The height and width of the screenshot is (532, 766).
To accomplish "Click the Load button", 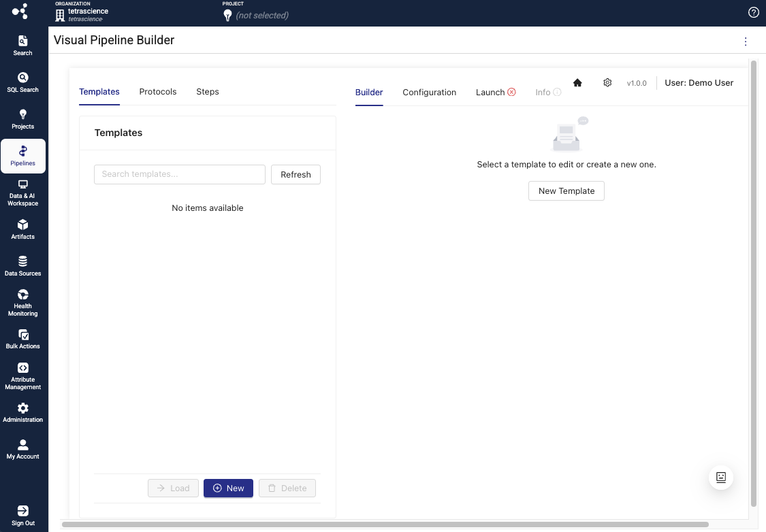I will pos(173,488).
